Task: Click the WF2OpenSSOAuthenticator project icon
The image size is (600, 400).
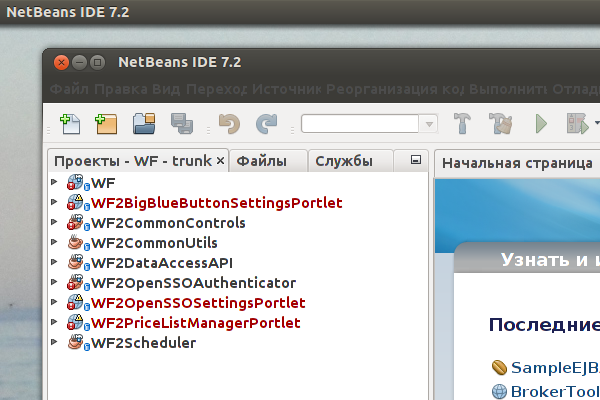Action: [x=75, y=282]
